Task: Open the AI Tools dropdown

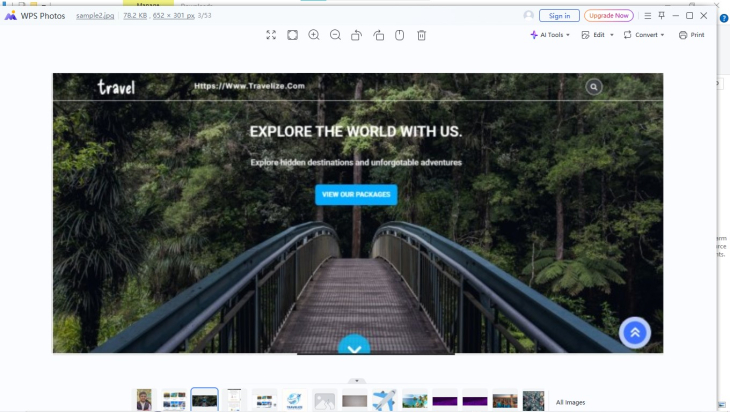Action: coord(550,35)
